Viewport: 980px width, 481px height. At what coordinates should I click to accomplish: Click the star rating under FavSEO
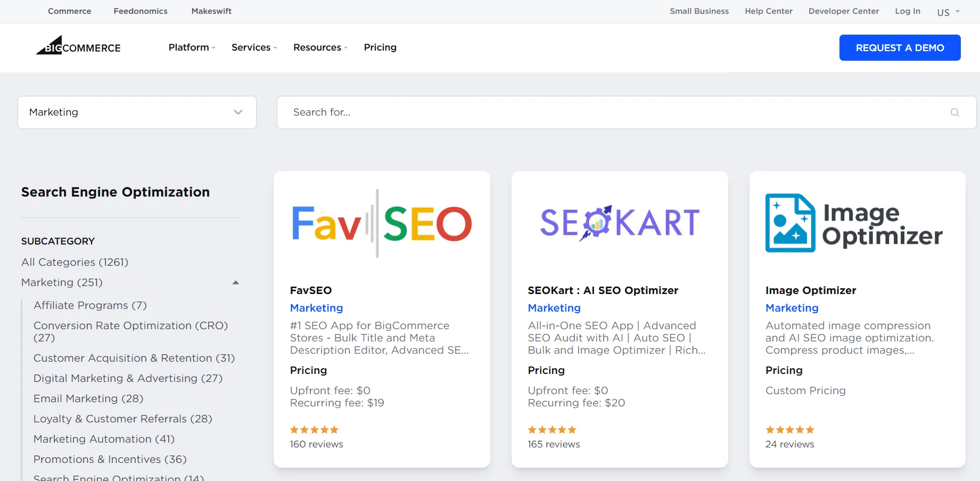click(x=314, y=429)
